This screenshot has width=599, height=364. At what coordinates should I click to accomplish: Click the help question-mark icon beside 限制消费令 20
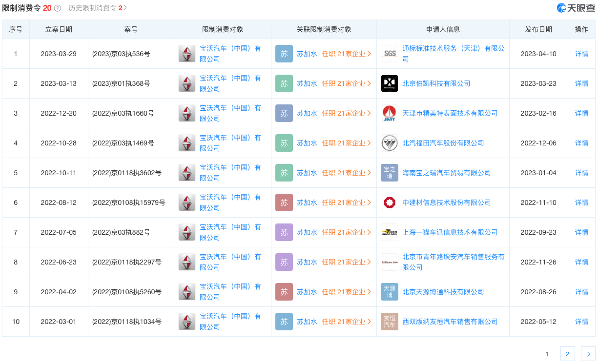point(58,8)
